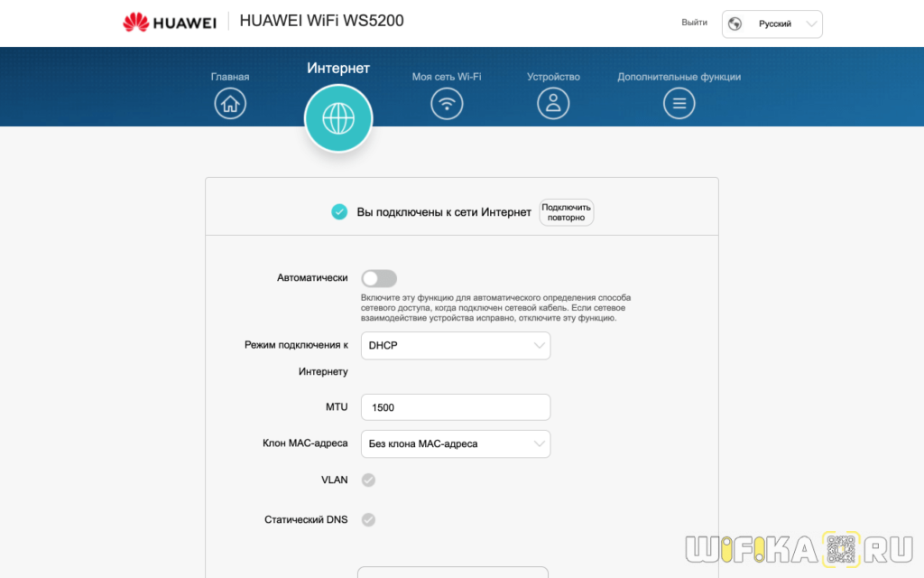Open the Device person icon

click(x=553, y=103)
